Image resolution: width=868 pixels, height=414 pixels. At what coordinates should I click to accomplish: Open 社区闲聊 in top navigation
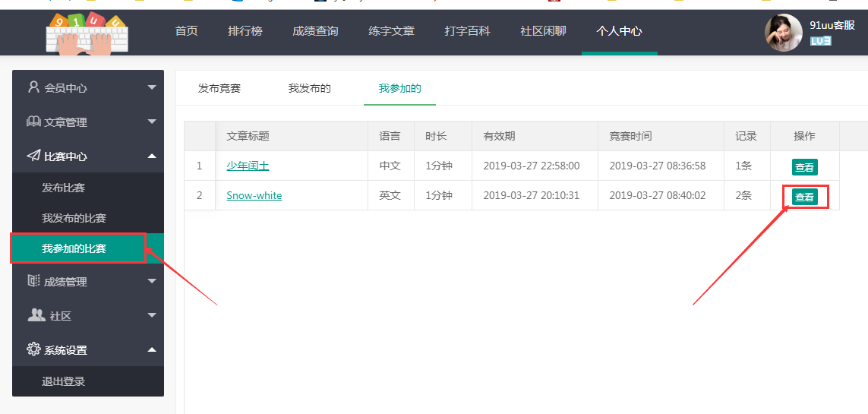(543, 31)
